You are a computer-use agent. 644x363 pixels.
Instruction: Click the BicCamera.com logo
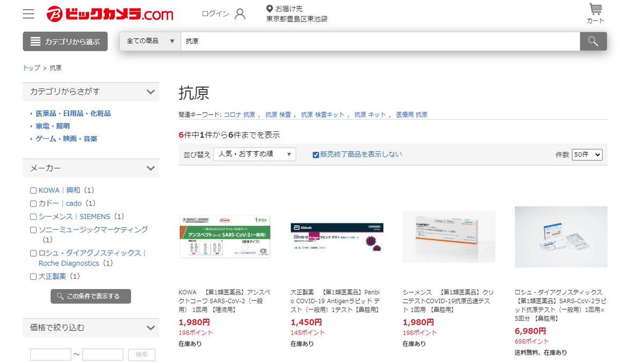[110, 13]
